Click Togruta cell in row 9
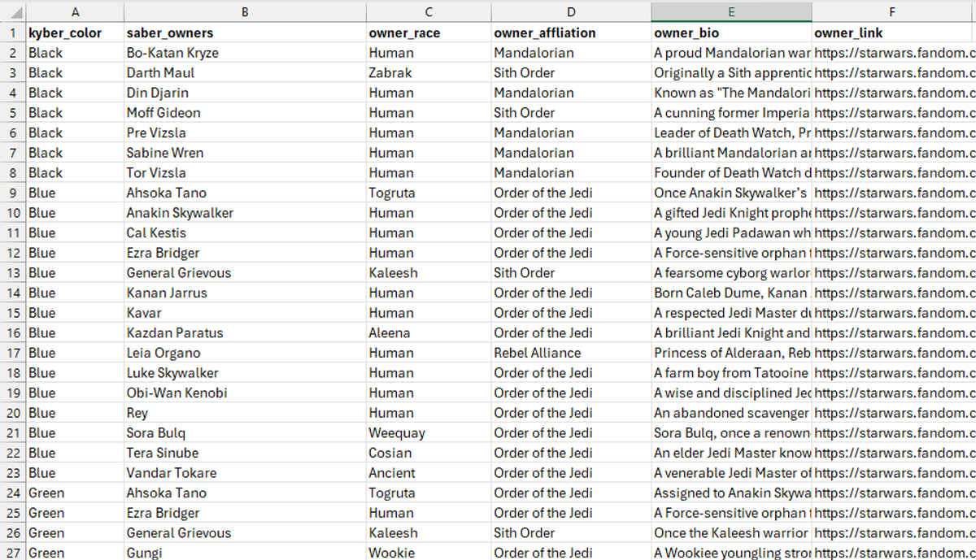This screenshot has height=560, width=976. (x=429, y=193)
